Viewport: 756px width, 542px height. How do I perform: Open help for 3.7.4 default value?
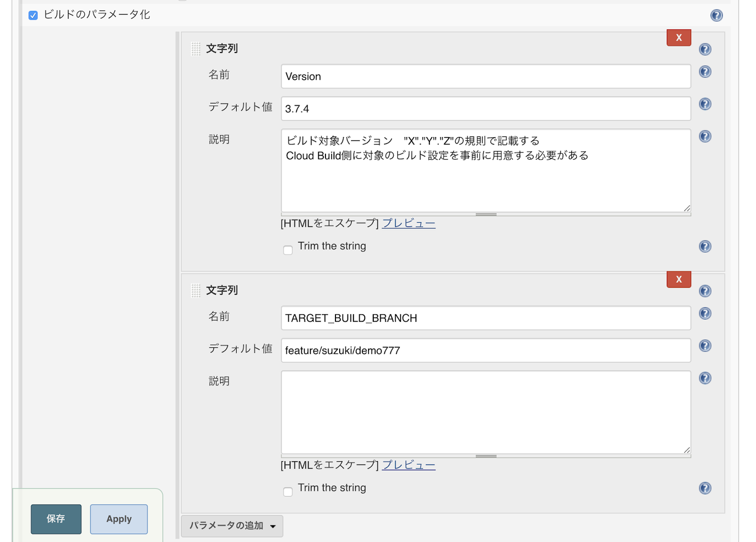tap(705, 104)
